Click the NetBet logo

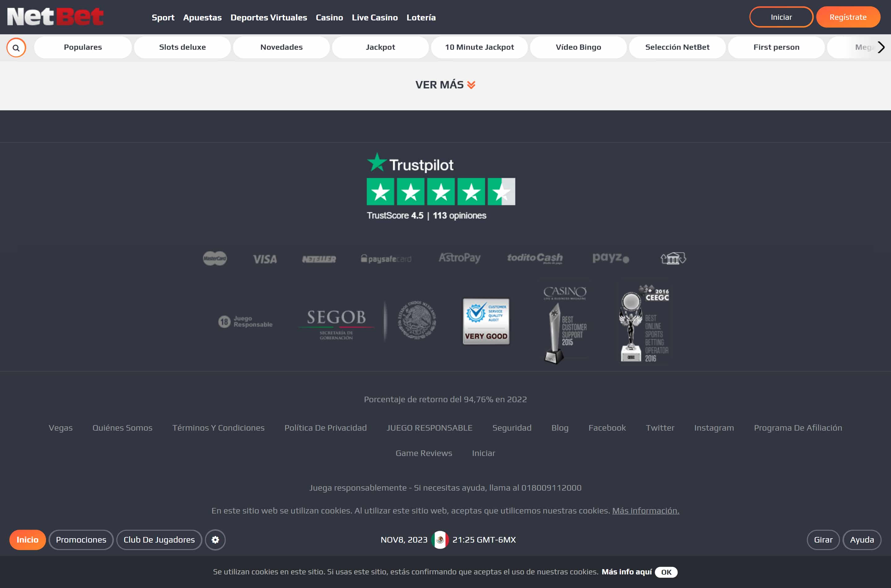(x=55, y=17)
